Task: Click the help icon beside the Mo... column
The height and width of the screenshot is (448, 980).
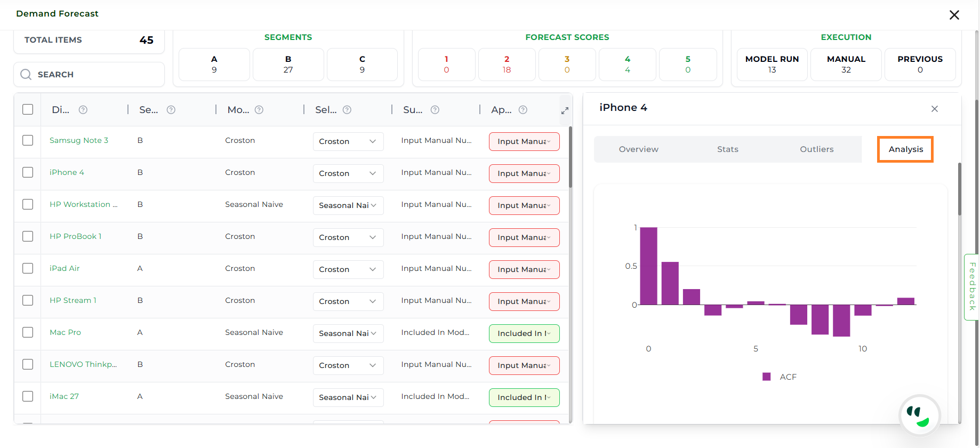Action: pos(259,110)
